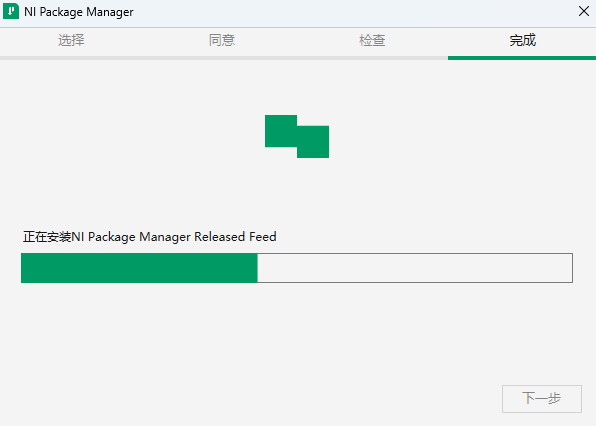Screen dimensions: 596x426
Task: Click the 下一步 button
Action: pyautogui.click(x=542, y=399)
